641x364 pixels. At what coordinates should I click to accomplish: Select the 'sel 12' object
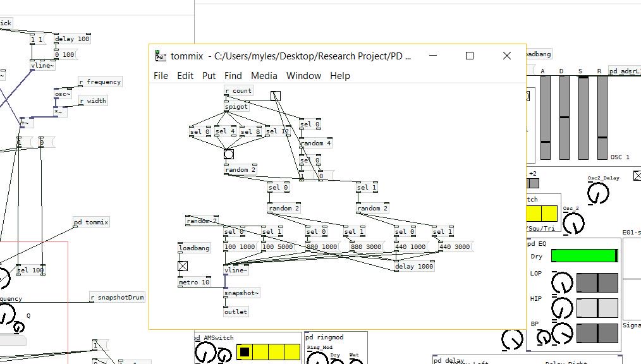coord(277,131)
